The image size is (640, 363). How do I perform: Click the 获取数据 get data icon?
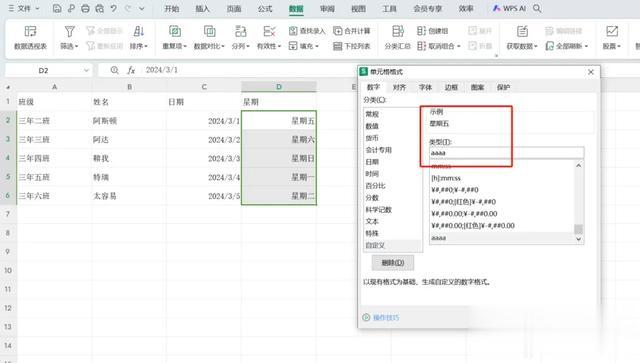522,31
